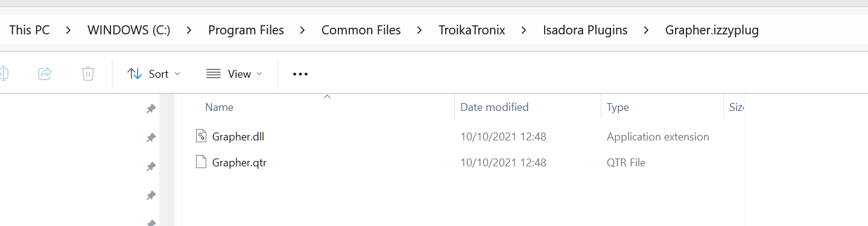Go to Program Files breadcrumb
This screenshot has height=226, width=868.
tap(246, 30)
